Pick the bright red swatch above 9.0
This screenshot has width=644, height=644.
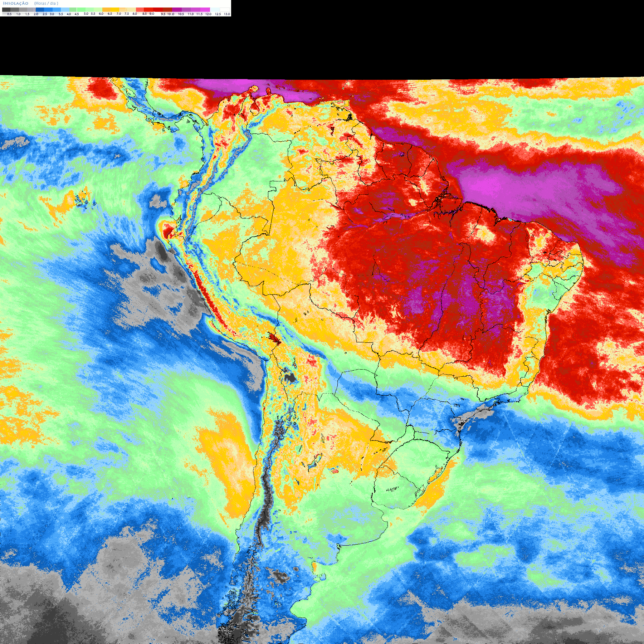point(148,10)
